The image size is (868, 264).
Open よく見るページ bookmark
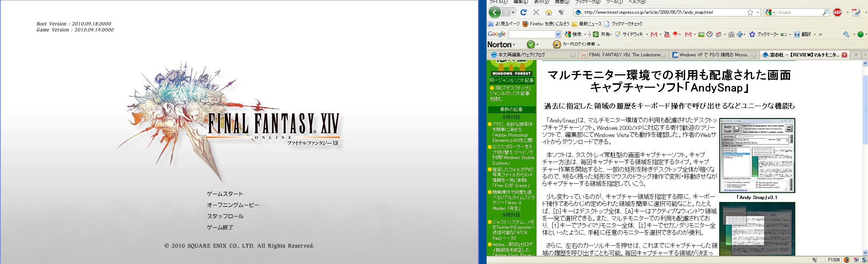[504, 24]
